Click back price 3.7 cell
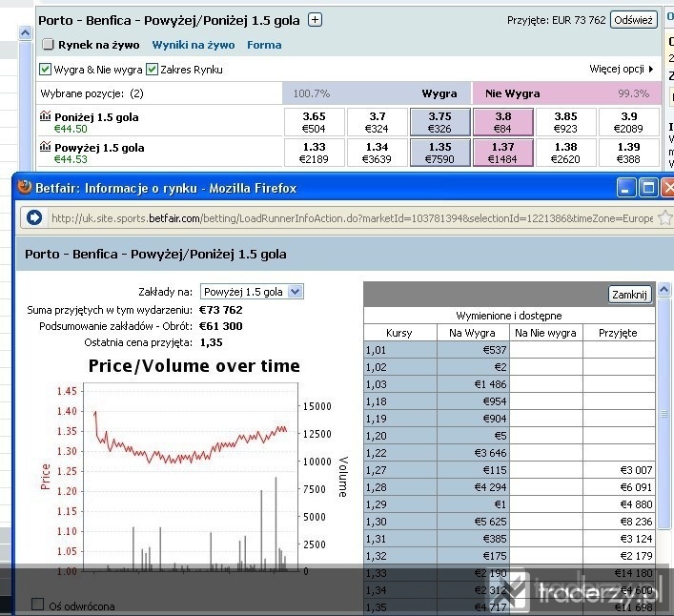 [x=377, y=122]
